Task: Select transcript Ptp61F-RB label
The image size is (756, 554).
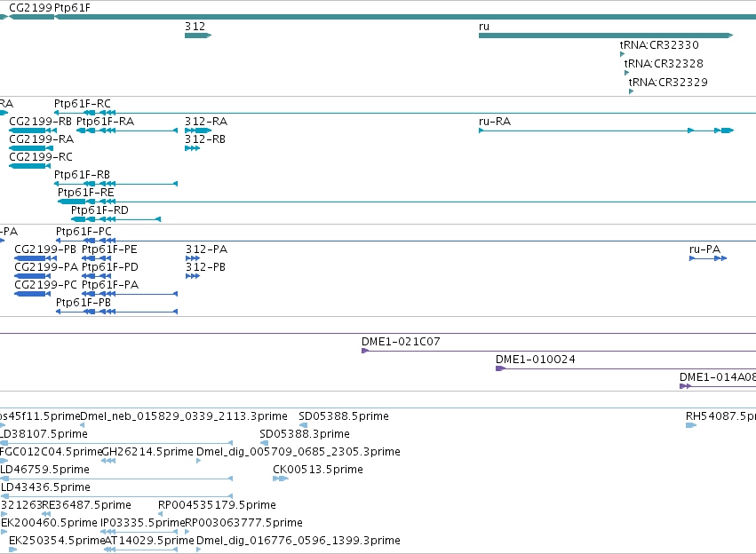Action: [x=82, y=174]
